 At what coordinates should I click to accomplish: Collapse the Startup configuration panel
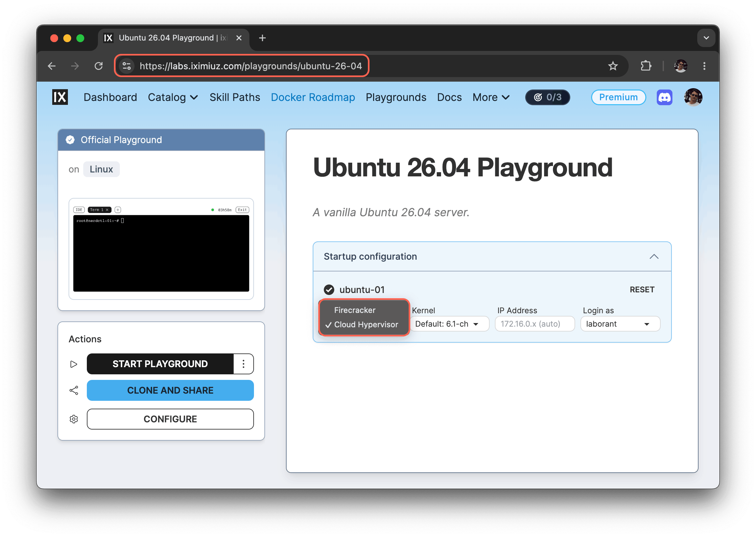654,257
